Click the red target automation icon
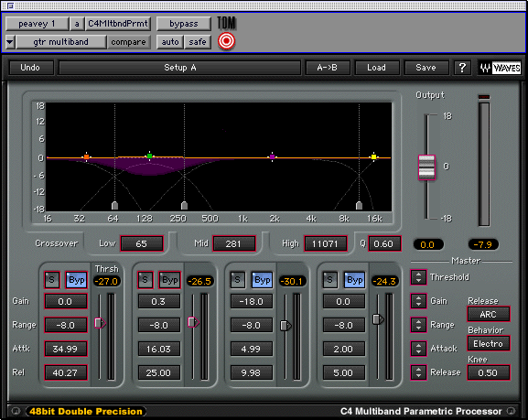Image resolution: width=528 pixels, height=420 pixels. (226, 41)
